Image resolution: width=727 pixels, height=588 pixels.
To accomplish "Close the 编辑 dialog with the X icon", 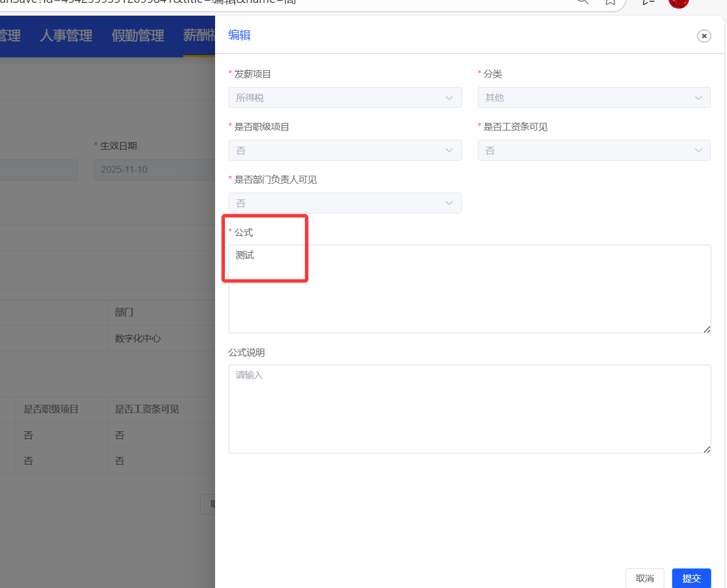I will [x=704, y=36].
